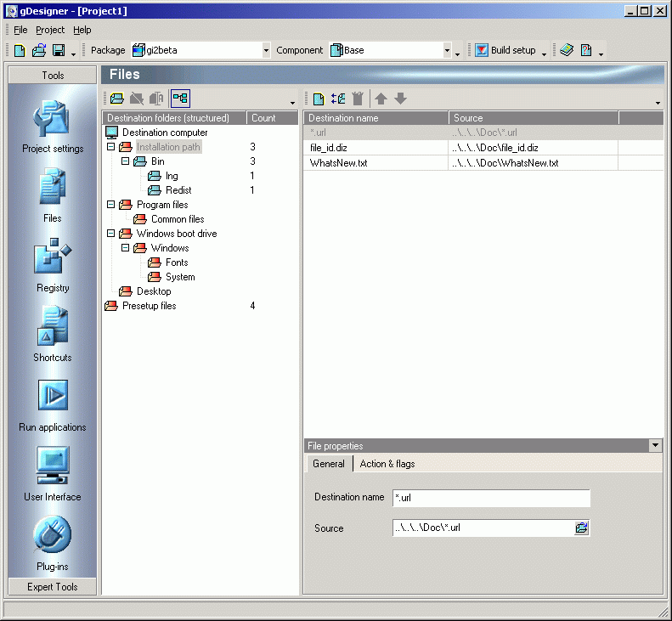The width and height of the screenshot is (672, 621).
Task: Collapse the Program files node
Action: pyautogui.click(x=111, y=205)
